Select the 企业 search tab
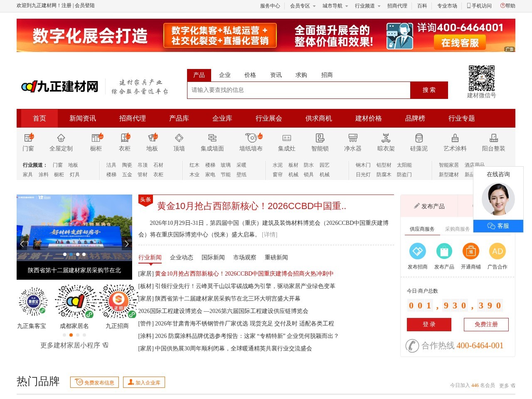The height and width of the screenshot is (399, 532). [x=225, y=75]
